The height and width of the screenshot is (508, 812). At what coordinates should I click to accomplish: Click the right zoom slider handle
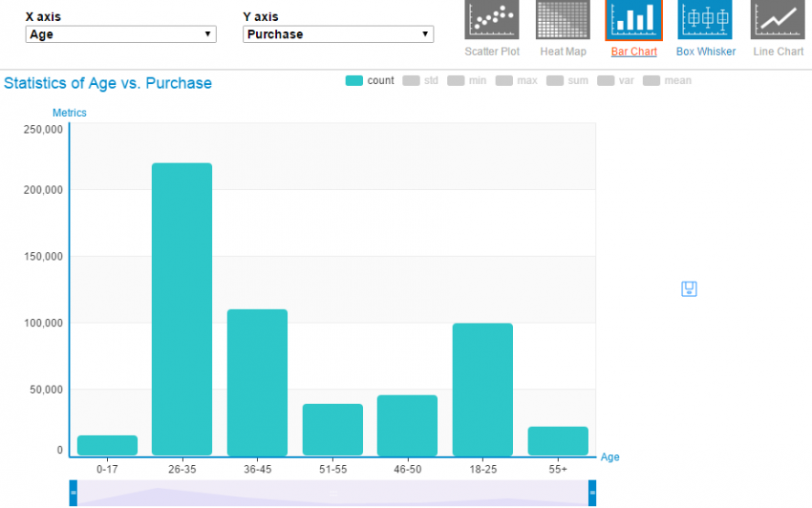pos(592,495)
